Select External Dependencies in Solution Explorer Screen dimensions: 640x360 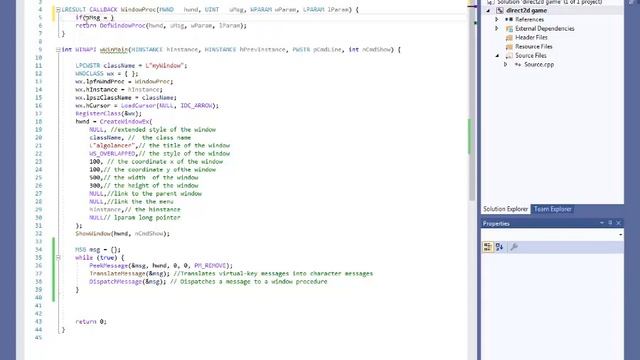(544, 29)
